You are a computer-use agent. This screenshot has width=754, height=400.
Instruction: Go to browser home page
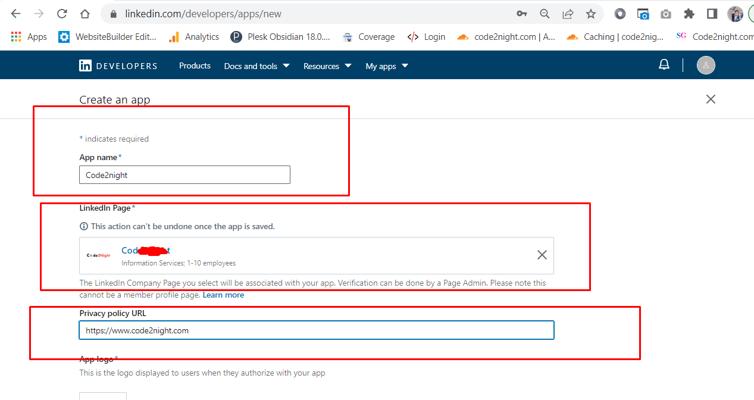(x=86, y=14)
